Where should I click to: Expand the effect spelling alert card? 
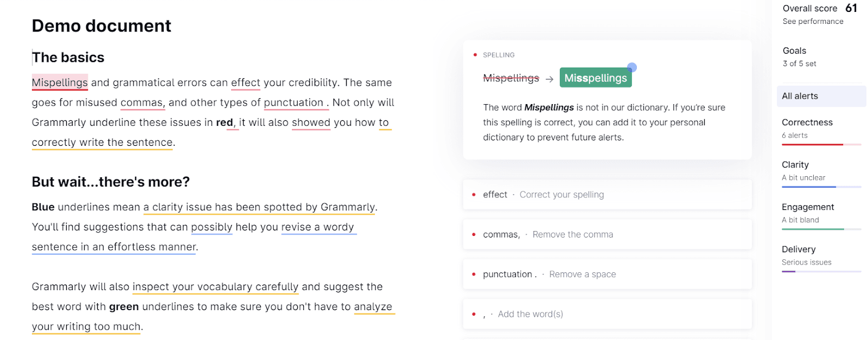[x=607, y=194]
